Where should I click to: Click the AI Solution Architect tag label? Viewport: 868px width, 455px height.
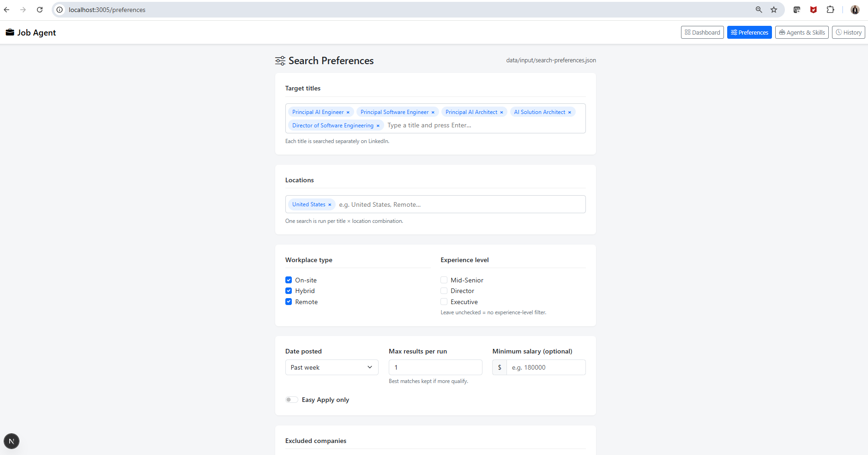pyautogui.click(x=539, y=112)
